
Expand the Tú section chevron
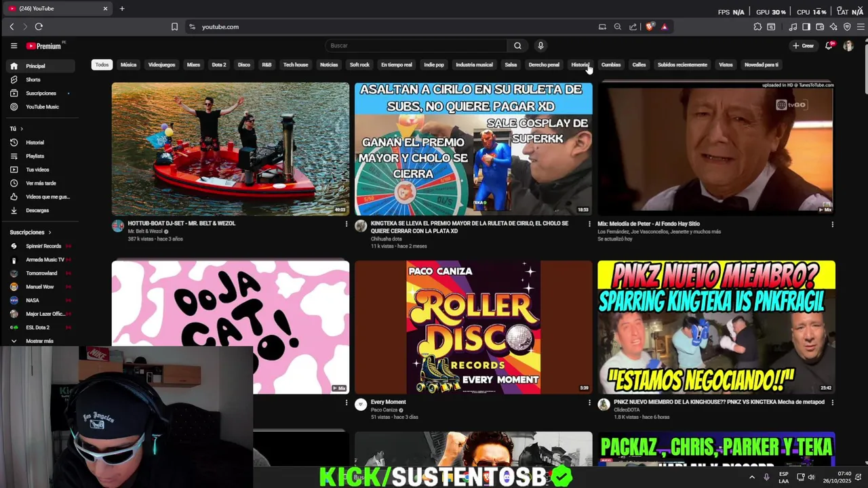coord(21,129)
